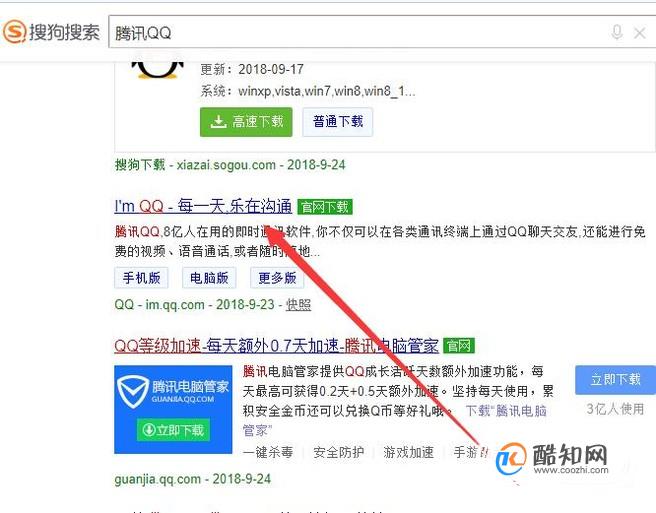
Task: Select the 手机版 version tab
Action: point(141,278)
